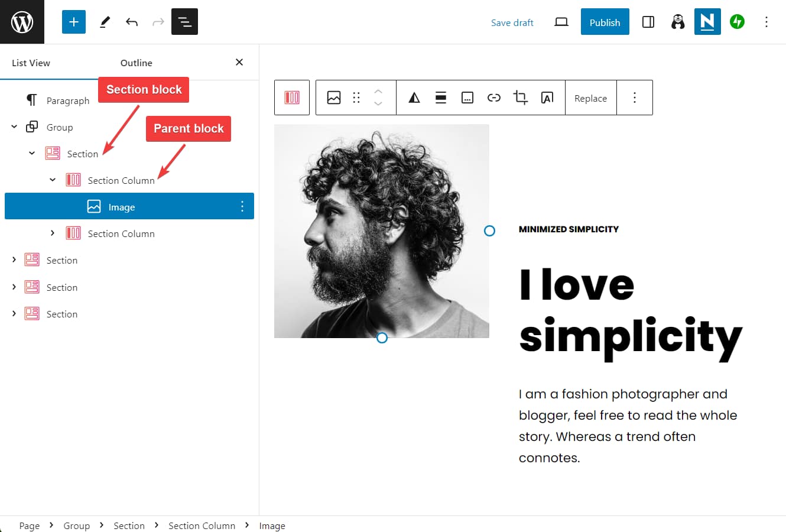Collapse the Group block in list
Viewport: 786px width, 532px height.
tap(14, 126)
